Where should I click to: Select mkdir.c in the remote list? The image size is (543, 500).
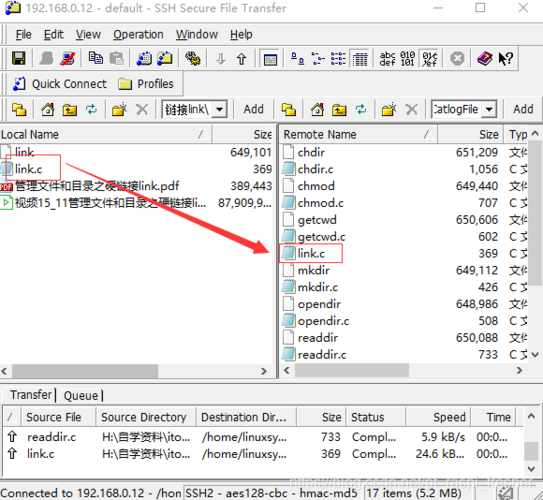click(x=318, y=287)
